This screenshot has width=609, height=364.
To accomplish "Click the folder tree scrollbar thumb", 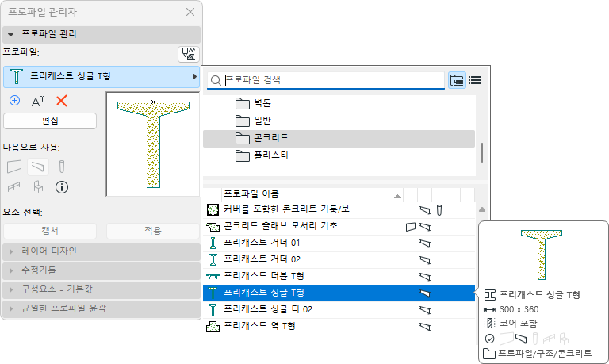I will 482,153.
